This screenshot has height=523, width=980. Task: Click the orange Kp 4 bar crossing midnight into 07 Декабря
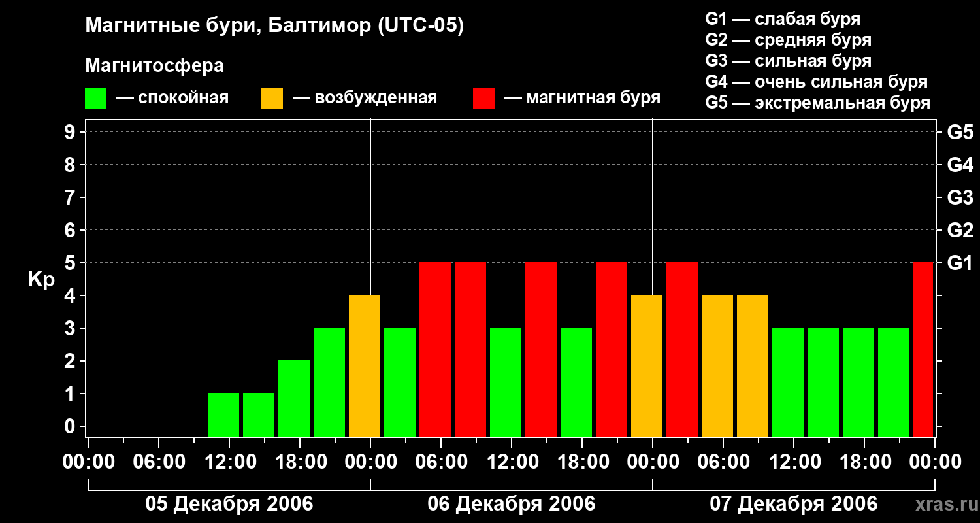coord(647,365)
